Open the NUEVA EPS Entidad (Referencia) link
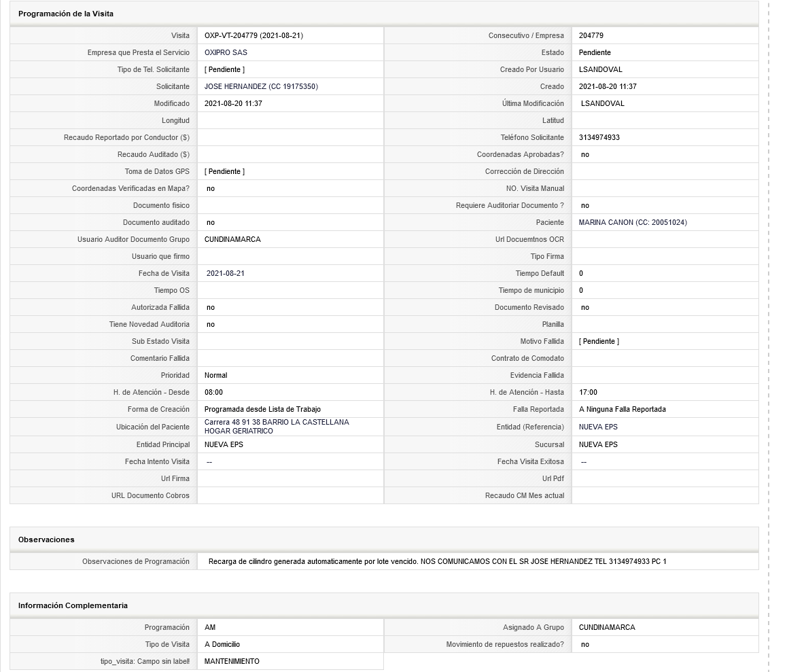The height and width of the screenshot is (672, 787). 598,427
